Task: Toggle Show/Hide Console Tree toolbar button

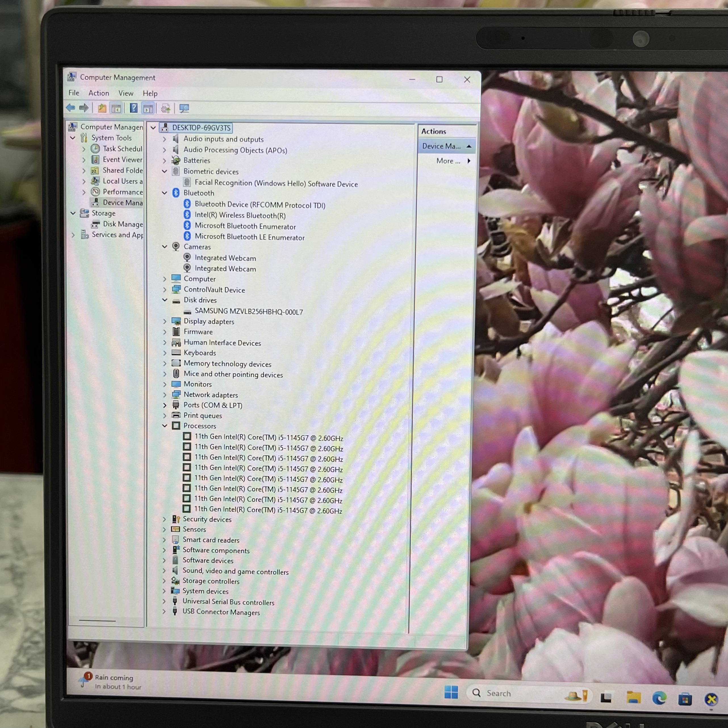Action: coord(116,108)
